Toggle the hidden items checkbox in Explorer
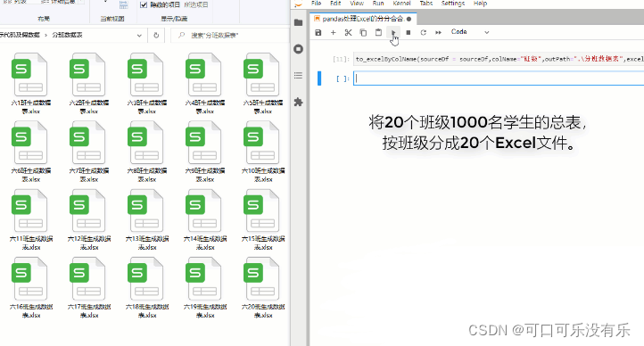This screenshot has width=644, height=346. [144, 5]
